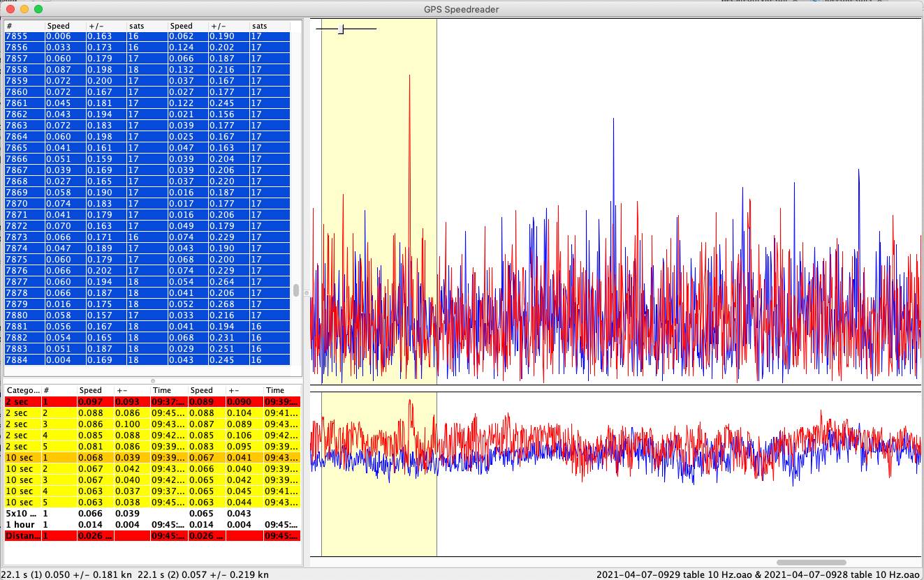The width and height of the screenshot is (924, 580).
Task: Click the horizontal scrollbar thumb below the graphs
Action: pos(811,562)
